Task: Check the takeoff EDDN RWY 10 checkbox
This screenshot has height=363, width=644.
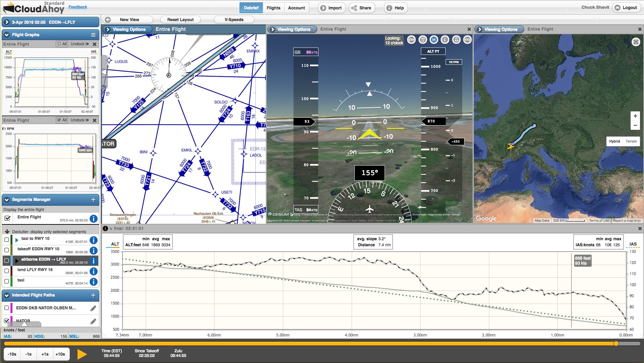Action: pyautogui.click(x=6, y=250)
